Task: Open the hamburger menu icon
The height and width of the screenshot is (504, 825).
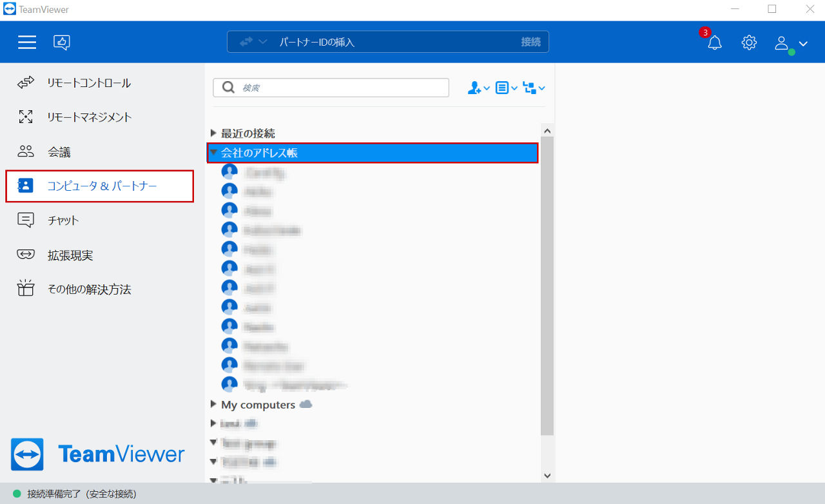Action: (27, 43)
